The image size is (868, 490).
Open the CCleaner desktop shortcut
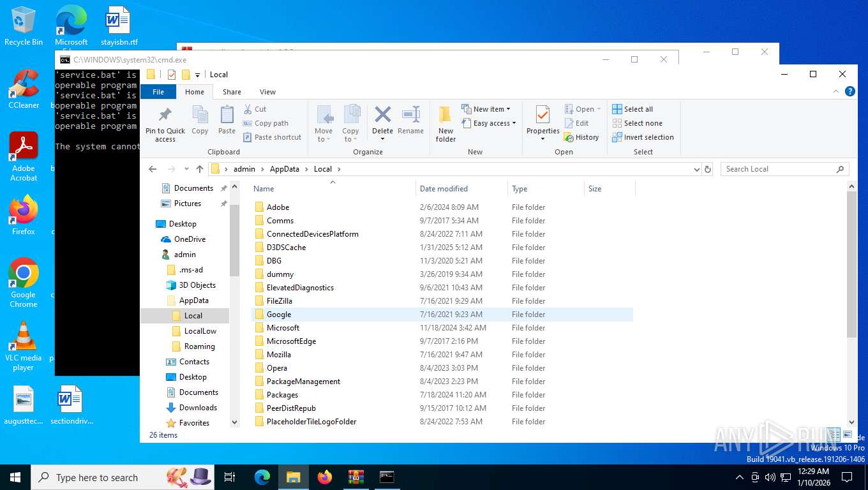[24, 89]
